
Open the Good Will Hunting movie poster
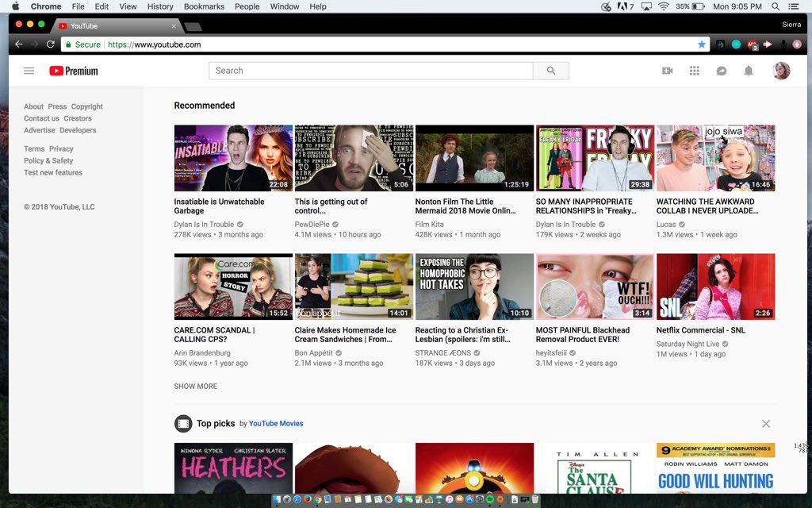click(x=716, y=468)
